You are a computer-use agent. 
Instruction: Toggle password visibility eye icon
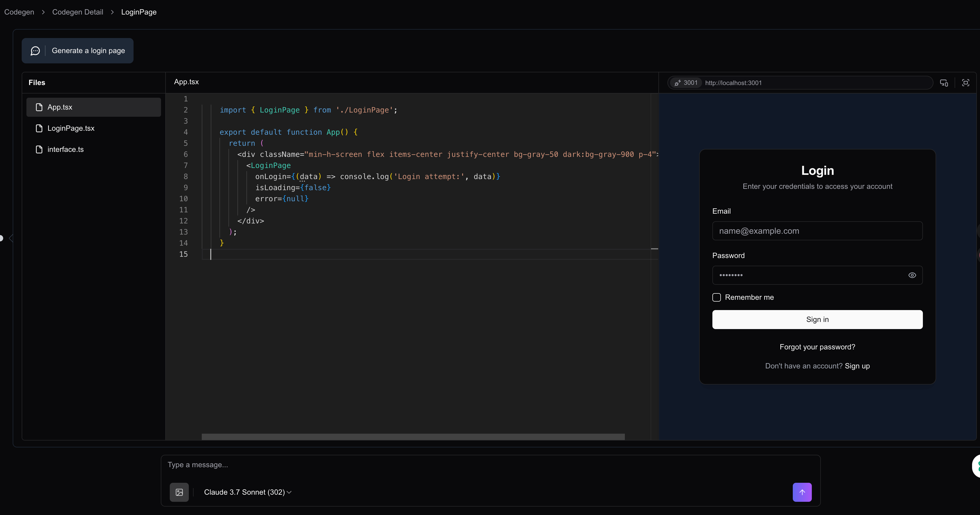[912, 275]
